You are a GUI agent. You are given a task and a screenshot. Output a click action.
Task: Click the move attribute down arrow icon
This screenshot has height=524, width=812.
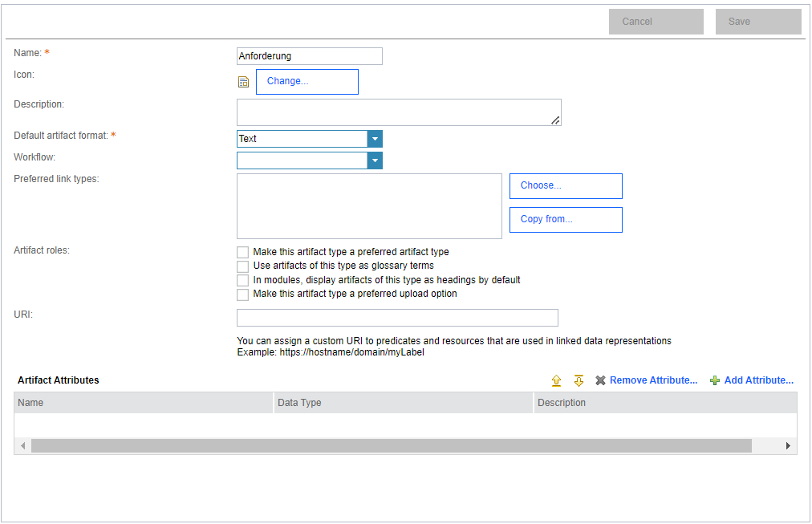[579, 380]
